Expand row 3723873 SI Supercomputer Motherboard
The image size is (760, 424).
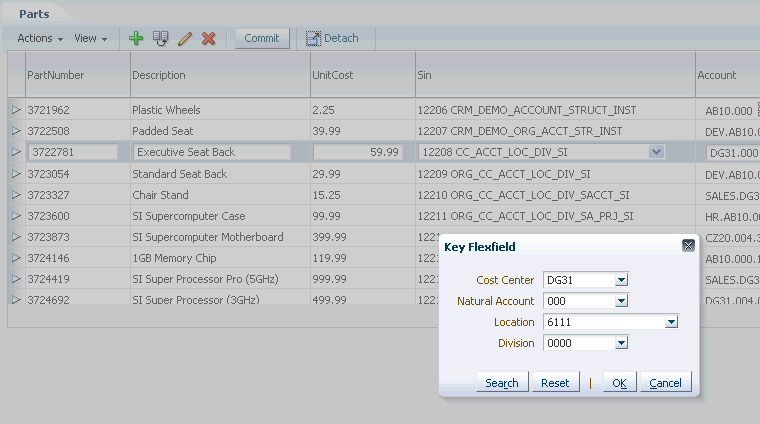pos(16,236)
